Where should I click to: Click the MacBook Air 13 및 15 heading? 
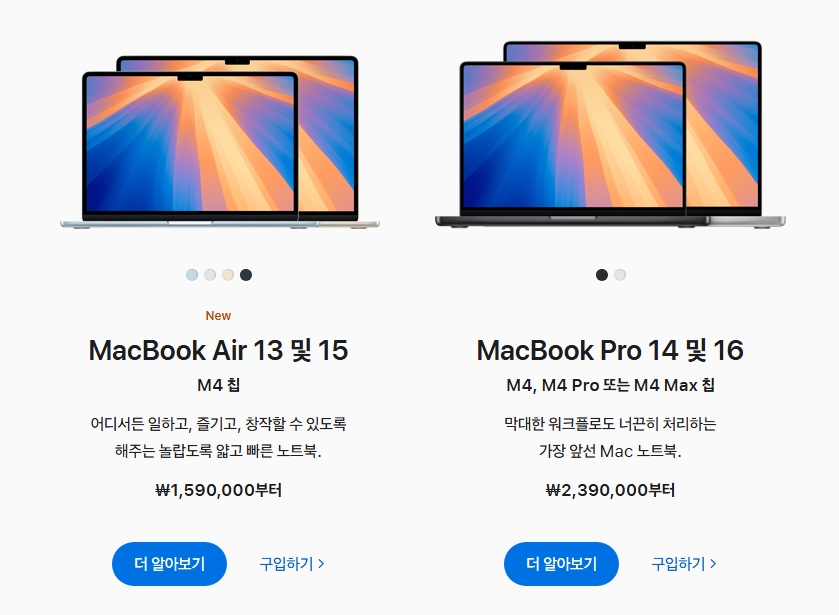tap(218, 351)
